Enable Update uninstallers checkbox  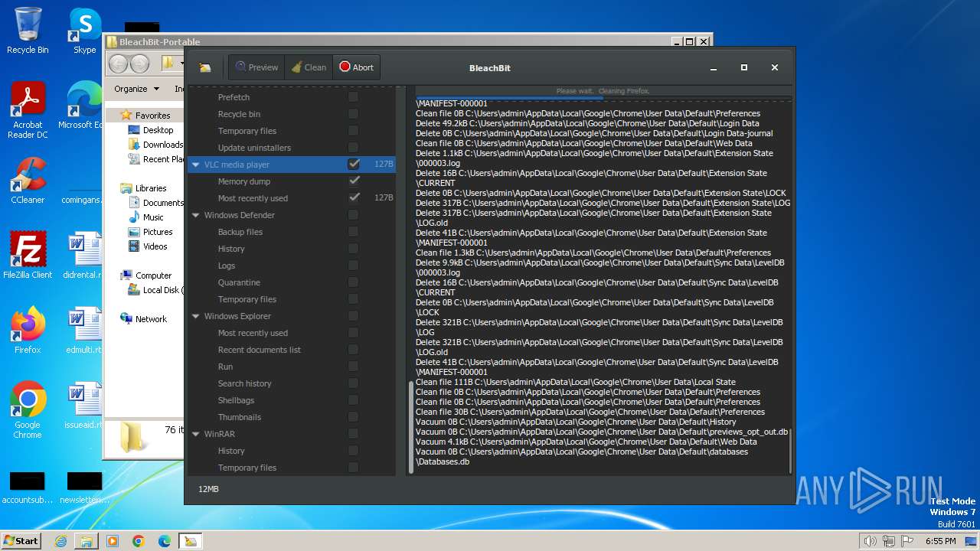pos(353,148)
